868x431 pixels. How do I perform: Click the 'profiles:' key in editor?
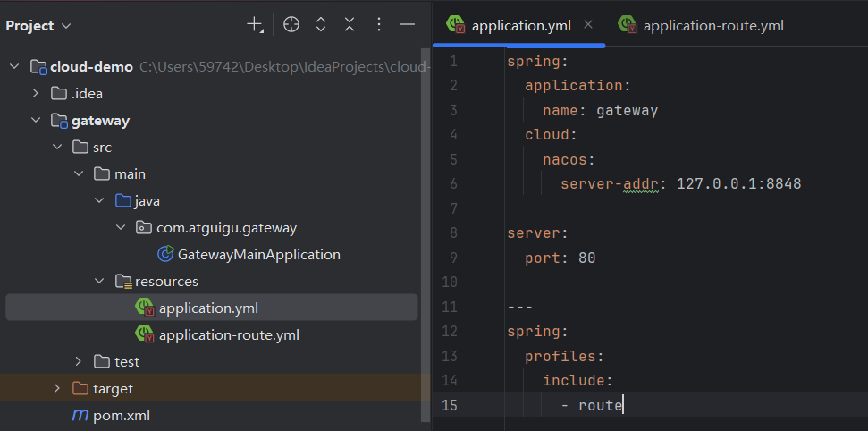coord(563,356)
